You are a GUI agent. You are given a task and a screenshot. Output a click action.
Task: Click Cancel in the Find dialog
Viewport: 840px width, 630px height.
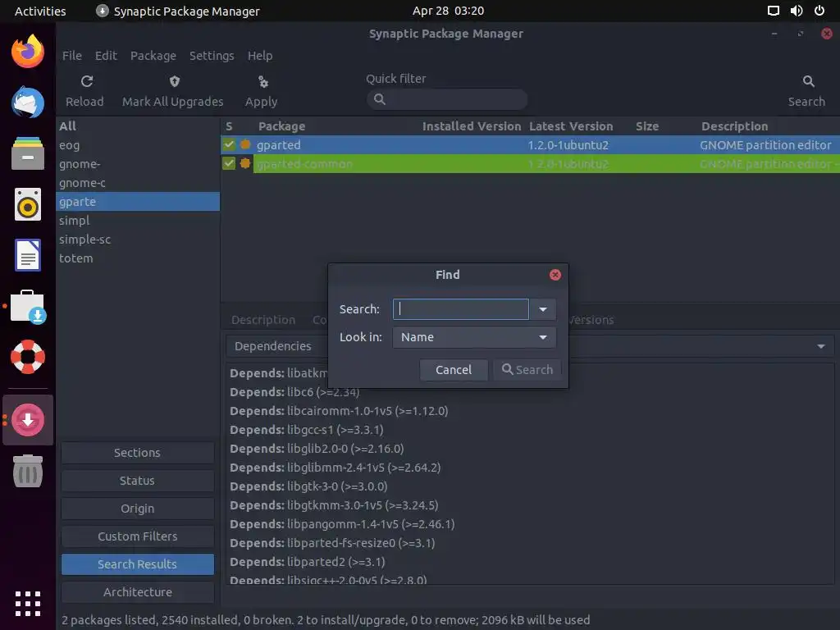point(453,370)
